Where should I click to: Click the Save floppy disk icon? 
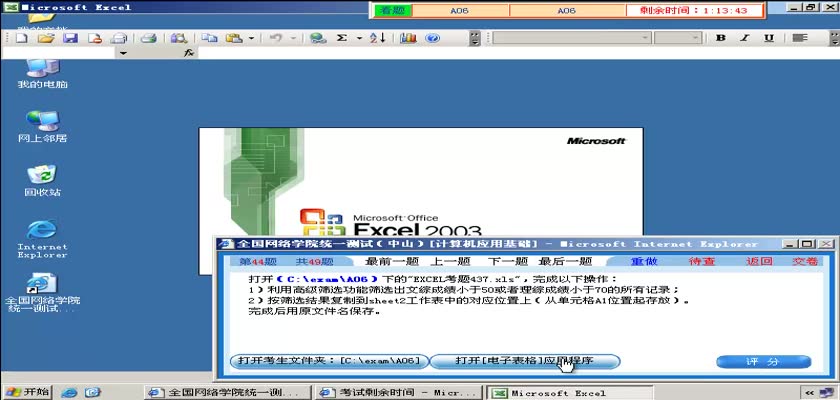pos(70,38)
